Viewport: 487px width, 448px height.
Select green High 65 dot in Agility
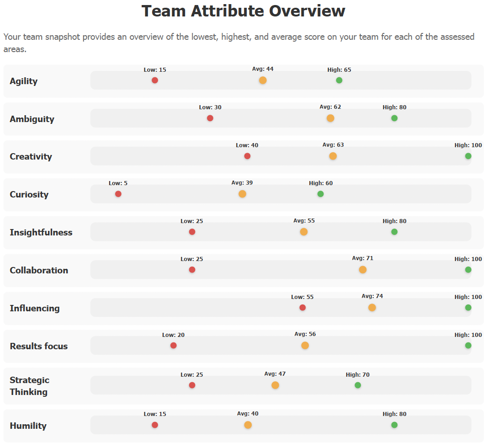click(x=339, y=80)
